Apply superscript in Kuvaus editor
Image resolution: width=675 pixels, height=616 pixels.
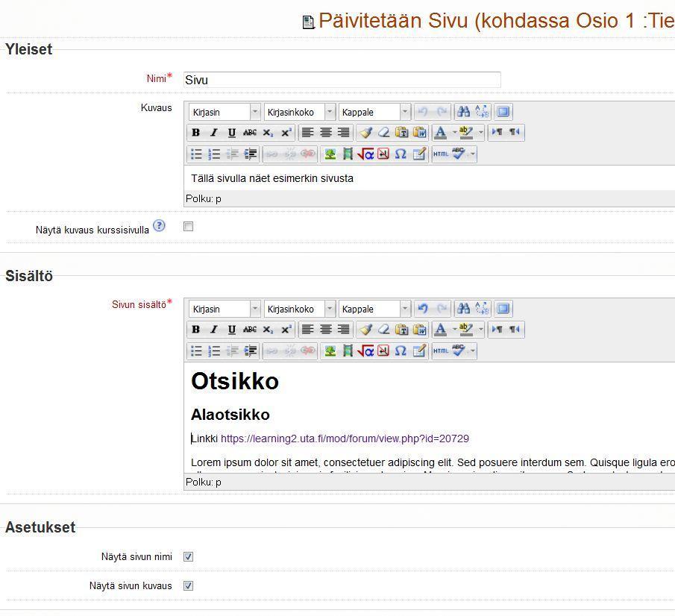pyautogui.click(x=286, y=133)
